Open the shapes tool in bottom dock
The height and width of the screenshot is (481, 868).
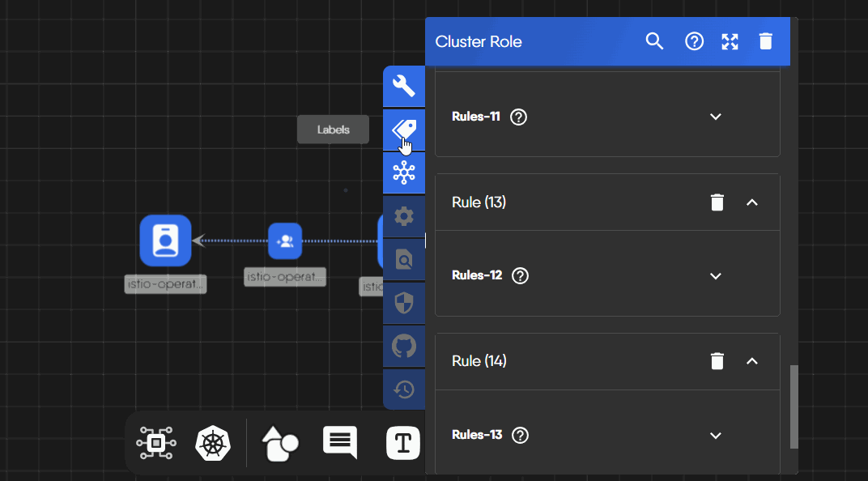coord(279,443)
